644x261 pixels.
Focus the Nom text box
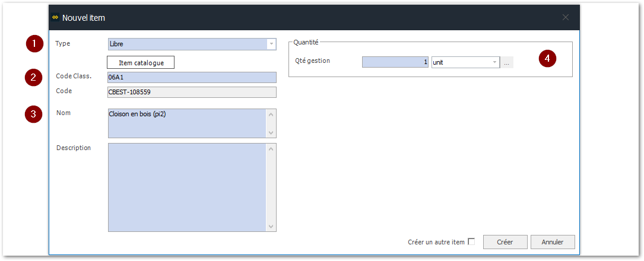[187, 123]
